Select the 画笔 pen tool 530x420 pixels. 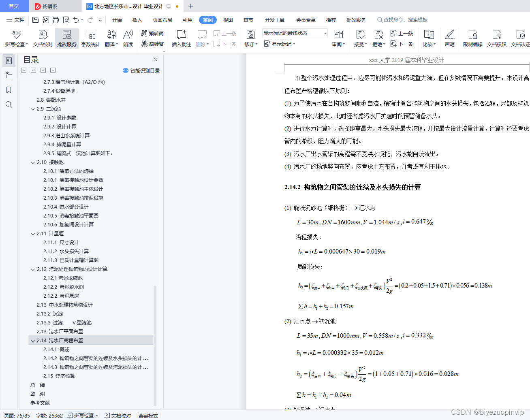450,38
